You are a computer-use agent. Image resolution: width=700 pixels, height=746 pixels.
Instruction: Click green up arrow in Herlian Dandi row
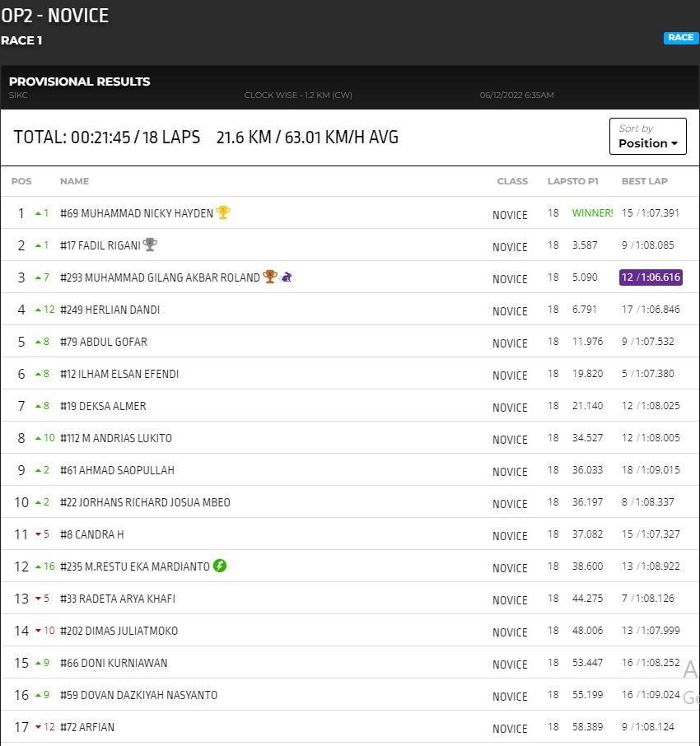(39, 310)
